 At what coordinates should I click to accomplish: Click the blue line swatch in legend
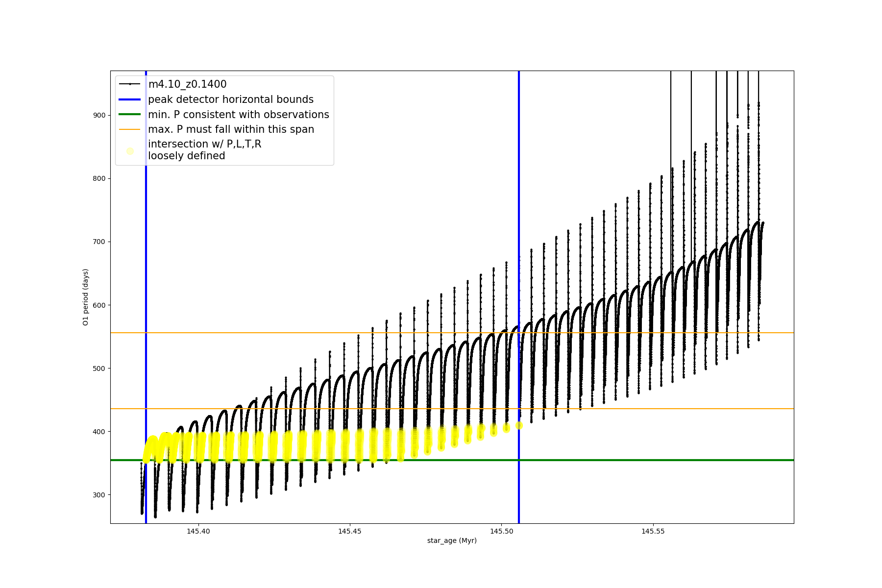pos(130,99)
